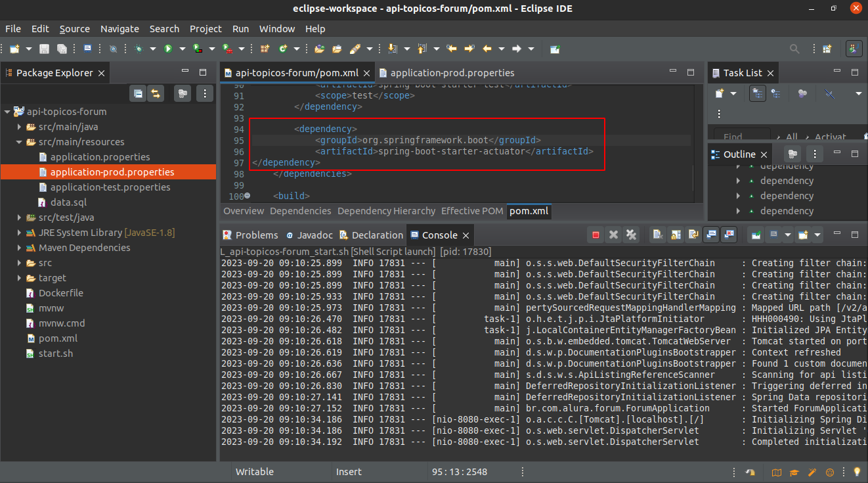The image size is (868, 483).
Task: Run the application with the green play icon
Action: (x=168, y=49)
